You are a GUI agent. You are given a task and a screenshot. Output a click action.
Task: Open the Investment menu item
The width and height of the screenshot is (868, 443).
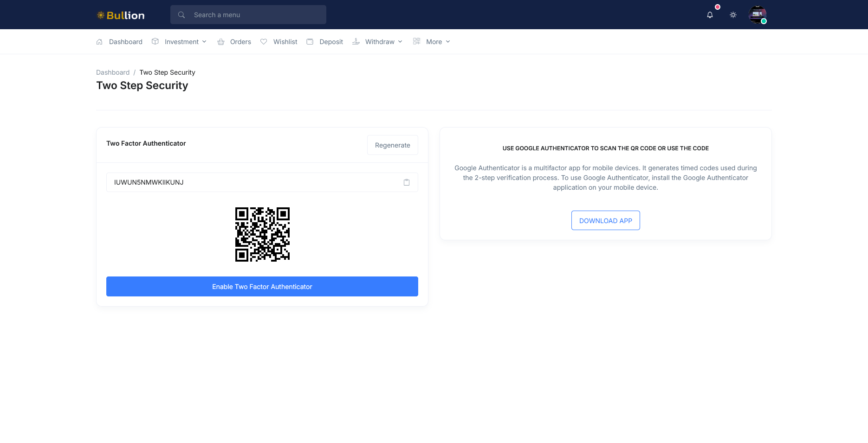coord(181,42)
